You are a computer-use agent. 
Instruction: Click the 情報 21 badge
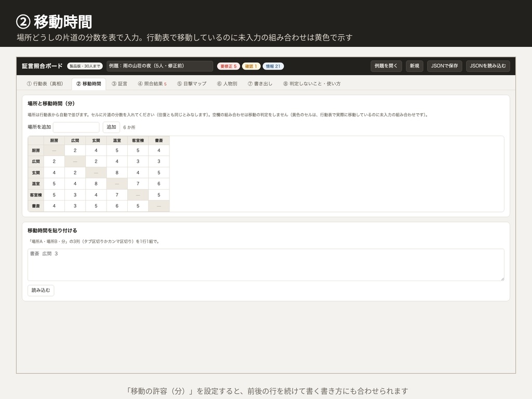[x=273, y=66]
